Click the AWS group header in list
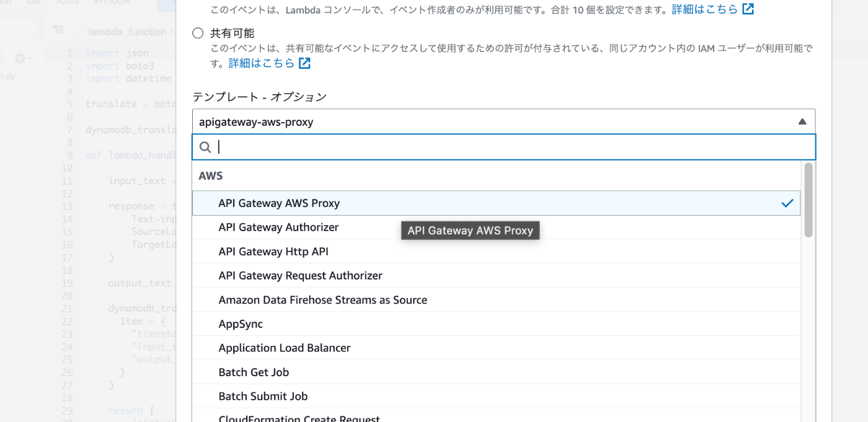The height and width of the screenshot is (422, 868). click(211, 176)
